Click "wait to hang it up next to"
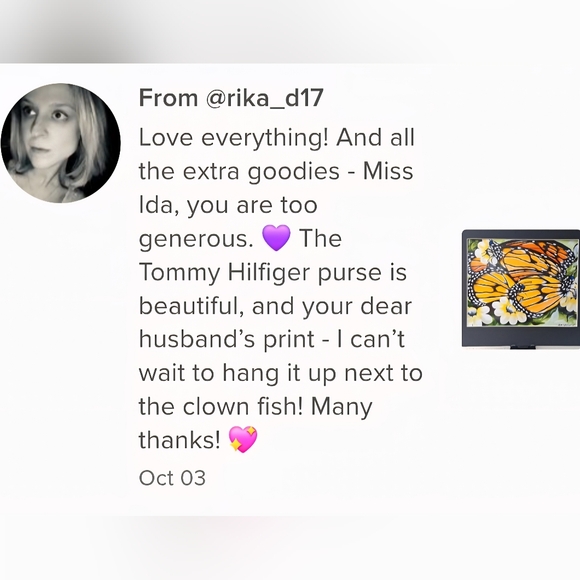 click(281, 373)
